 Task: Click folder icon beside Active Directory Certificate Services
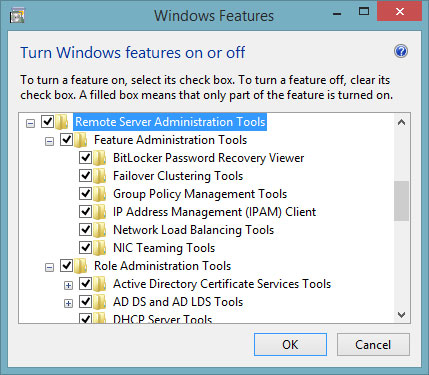[99, 284]
